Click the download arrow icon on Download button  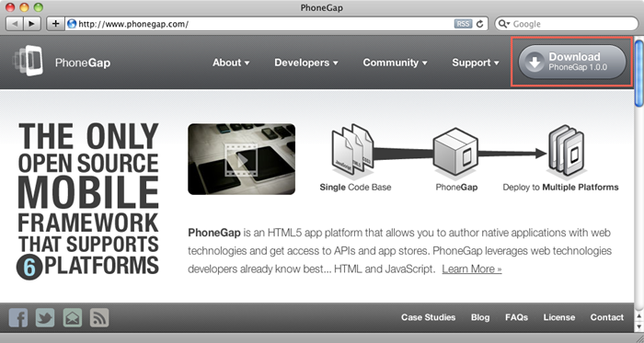[x=534, y=63]
